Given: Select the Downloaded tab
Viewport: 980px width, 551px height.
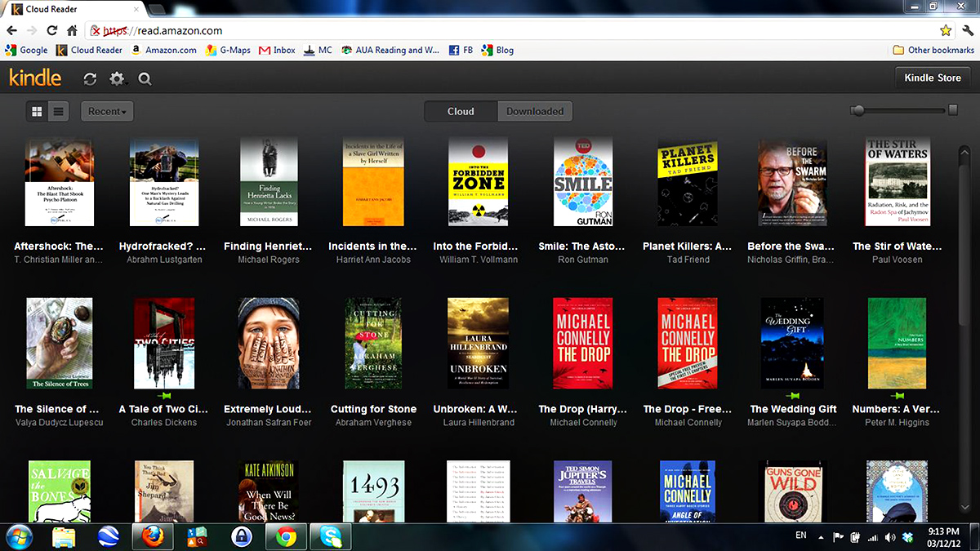Looking at the screenshot, I should 535,111.
